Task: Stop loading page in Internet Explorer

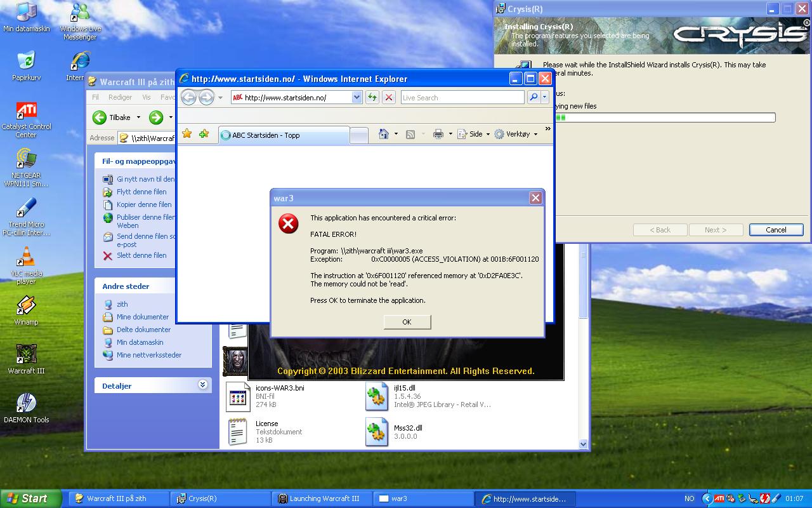Action: (389, 97)
